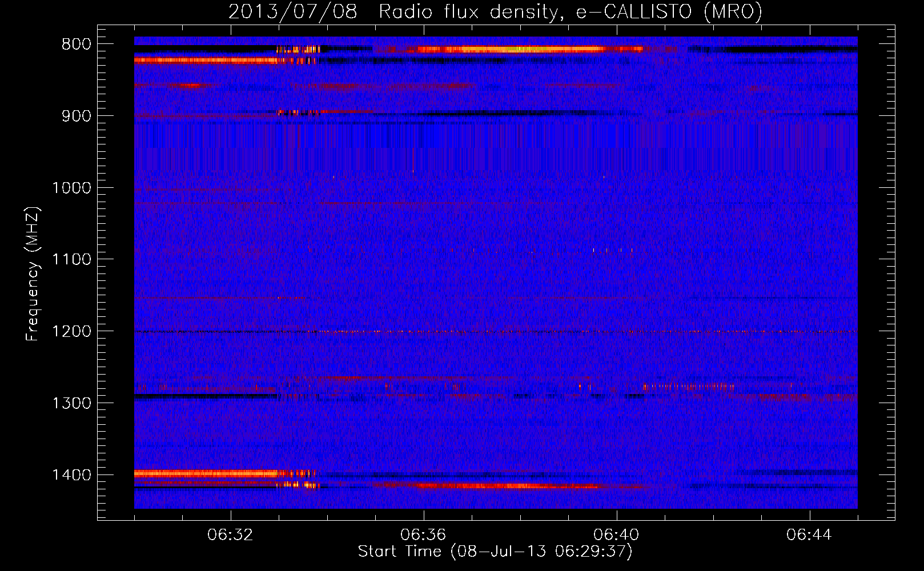Click the plot title "2013/07/08 Radio flux density, e-CALLISTO (MRO)"
The width and height of the screenshot is (924, 571).
point(495,11)
